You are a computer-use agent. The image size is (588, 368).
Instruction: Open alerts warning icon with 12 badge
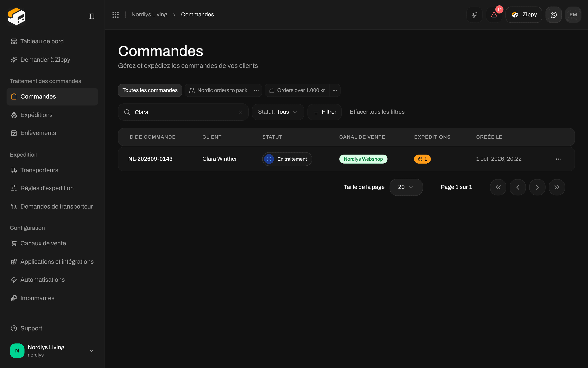click(494, 15)
